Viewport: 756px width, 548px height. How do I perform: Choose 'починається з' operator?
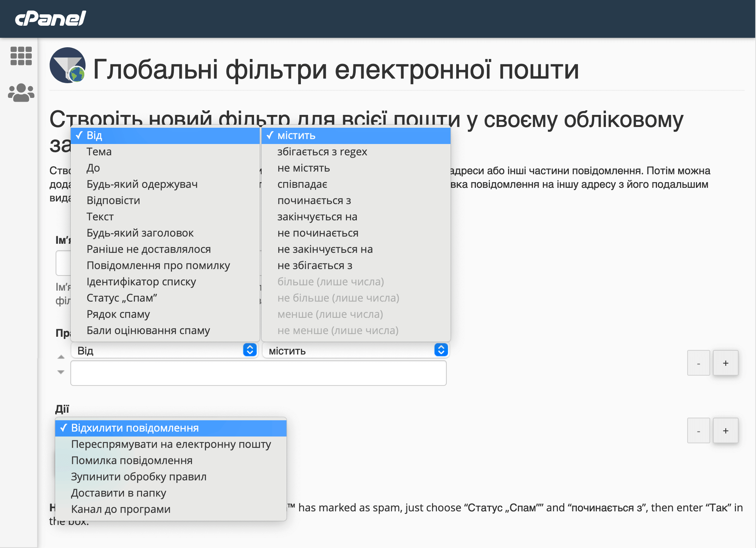(x=356, y=200)
